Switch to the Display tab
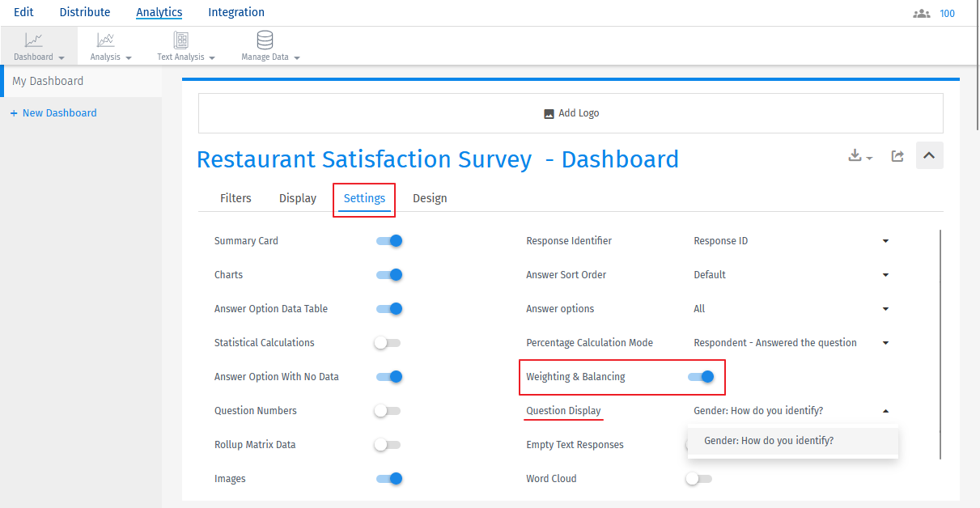Image resolution: width=980 pixels, height=508 pixels. [298, 198]
